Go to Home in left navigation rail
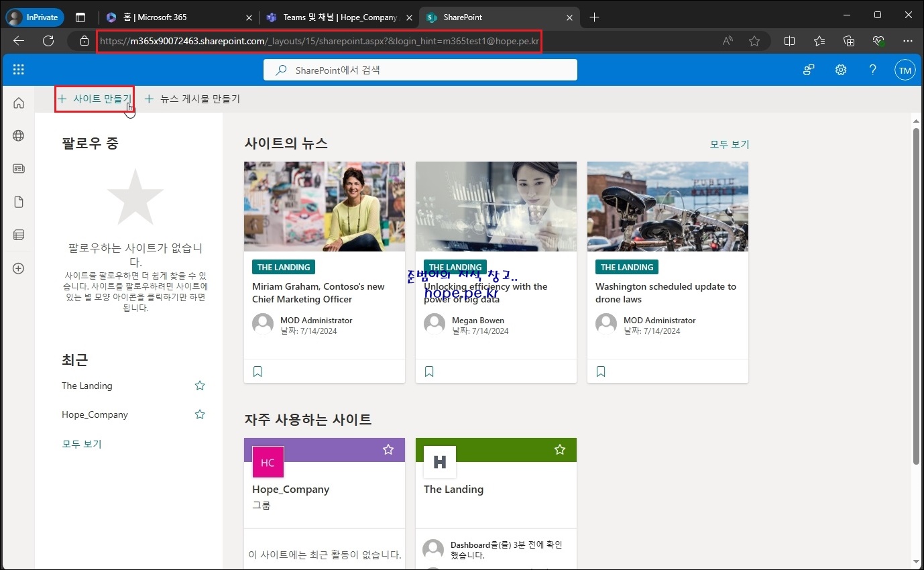Image resolution: width=924 pixels, height=570 pixels. 19,103
